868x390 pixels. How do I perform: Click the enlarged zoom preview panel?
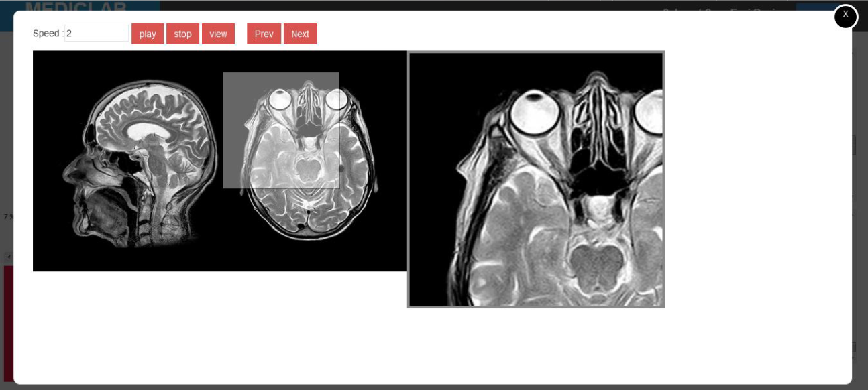tap(536, 180)
